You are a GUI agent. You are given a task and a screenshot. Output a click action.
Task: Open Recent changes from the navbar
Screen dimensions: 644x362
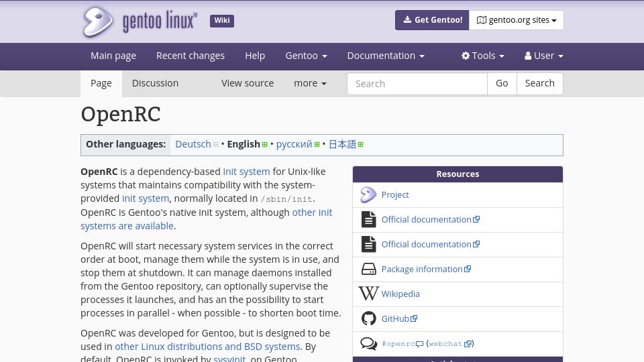pyautogui.click(x=191, y=56)
